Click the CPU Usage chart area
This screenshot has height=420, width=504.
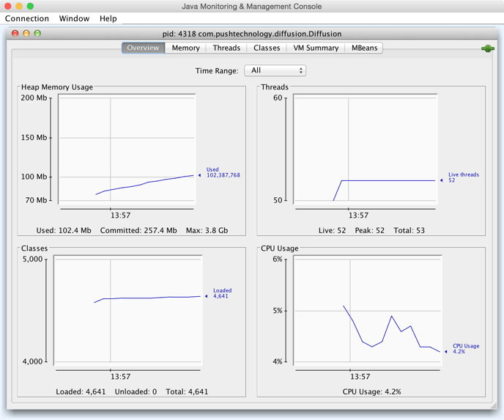tap(368, 311)
